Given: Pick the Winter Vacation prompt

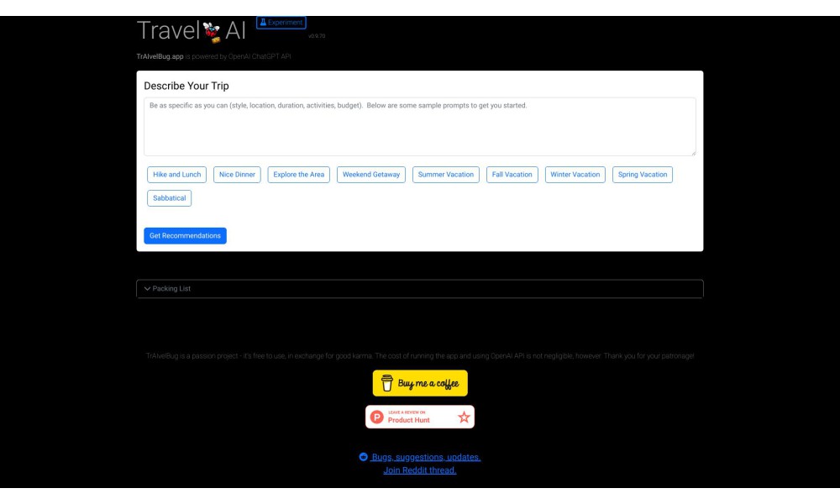Looking at the screenshot, I should tap(575, 175).
